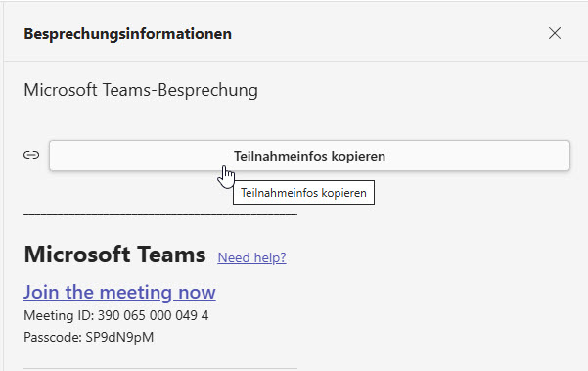Select the word Passcode label
The image size is (588, 371).
tap(52, 337)
